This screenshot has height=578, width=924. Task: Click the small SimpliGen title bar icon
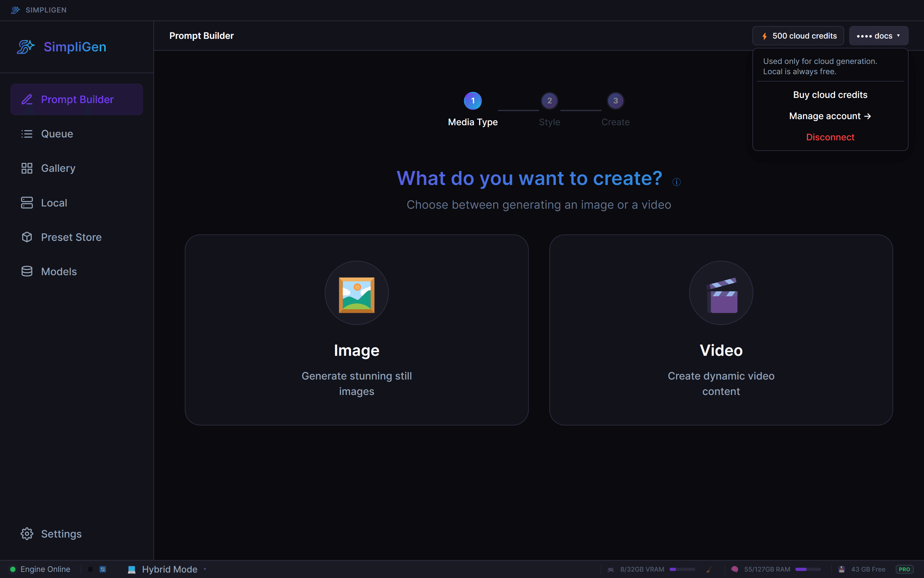pos(15,10)
